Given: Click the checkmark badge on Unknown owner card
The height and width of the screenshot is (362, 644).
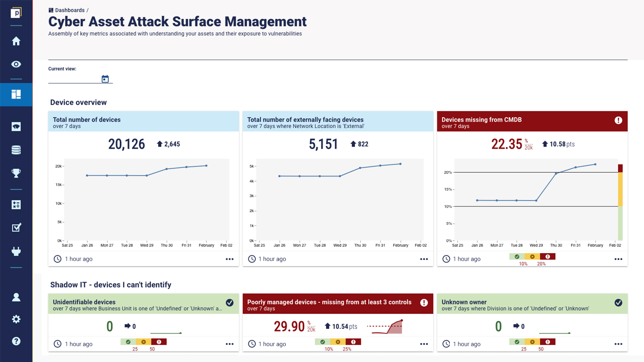Looking at the screenshot, I should tap(619, 303).
